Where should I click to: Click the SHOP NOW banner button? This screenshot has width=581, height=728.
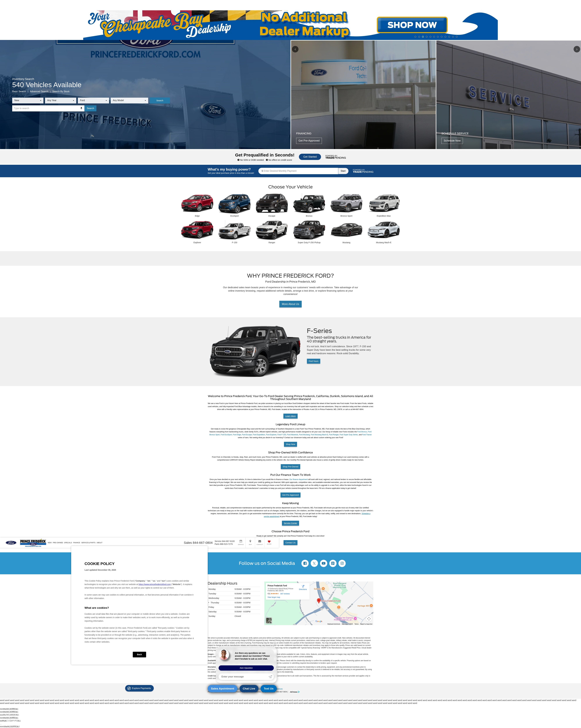(412, 25)
